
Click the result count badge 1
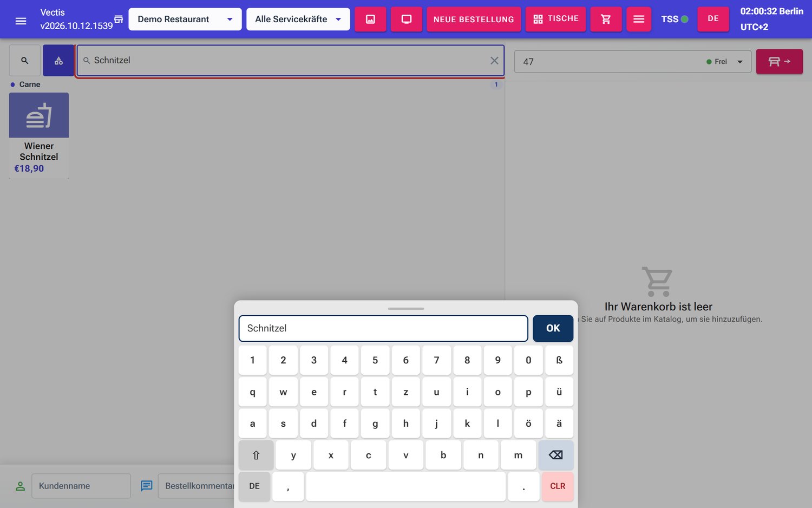(x=496, y=84)
